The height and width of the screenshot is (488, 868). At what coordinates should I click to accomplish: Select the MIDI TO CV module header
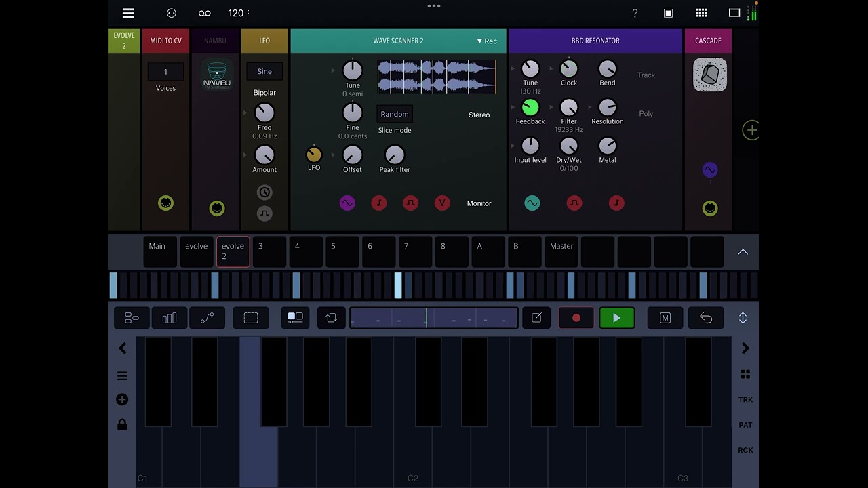click(165, 41)
